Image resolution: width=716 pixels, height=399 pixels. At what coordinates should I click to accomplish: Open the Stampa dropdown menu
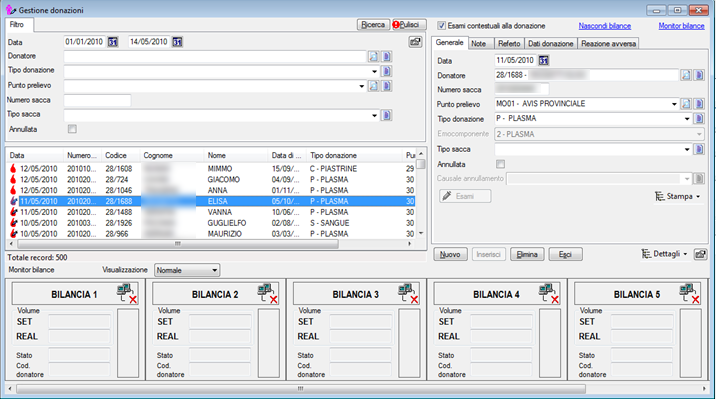click(678, 196)
